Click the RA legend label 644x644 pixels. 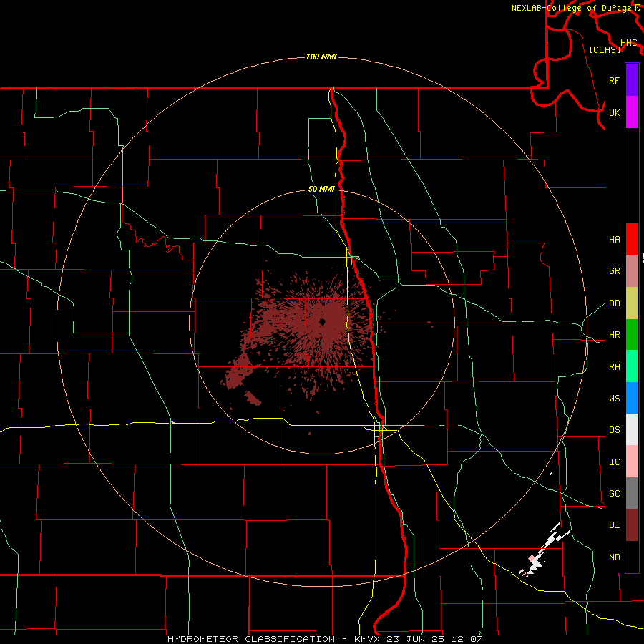(614, 367)
